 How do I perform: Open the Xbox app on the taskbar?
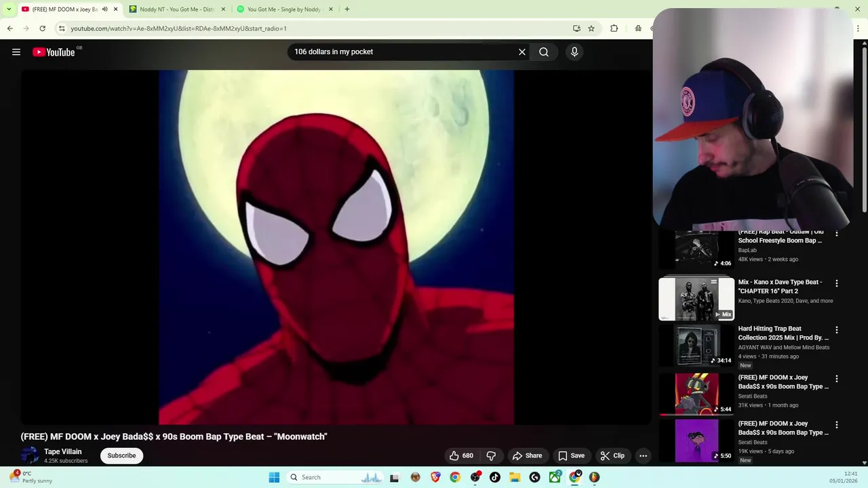click(555, 477)
